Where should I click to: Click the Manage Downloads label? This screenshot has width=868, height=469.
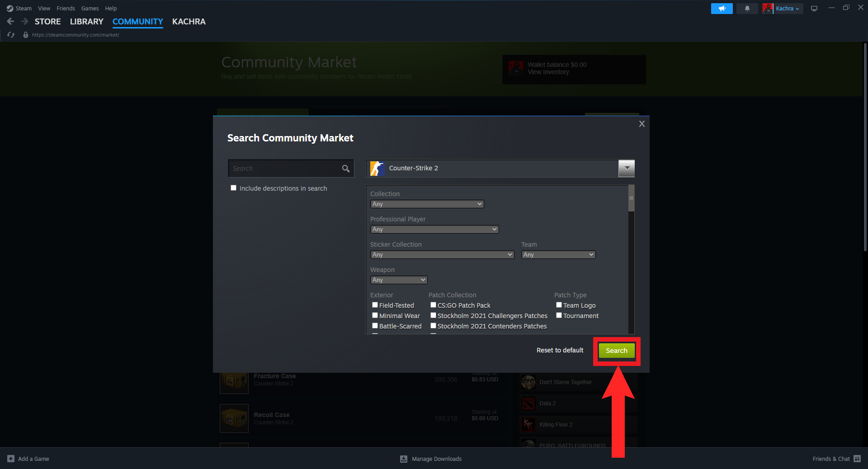pos(437,459)
